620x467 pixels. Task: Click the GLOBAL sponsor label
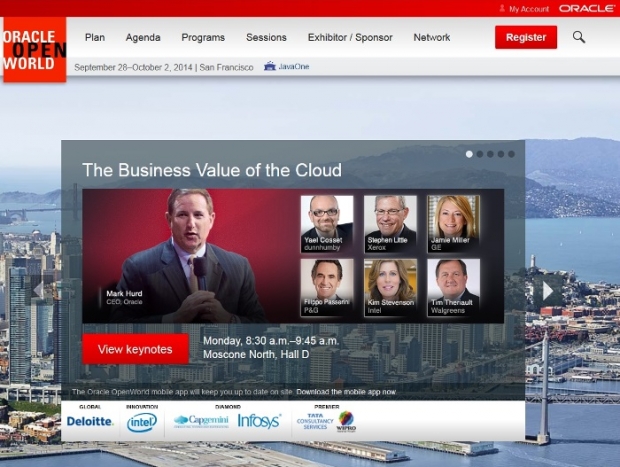pos(90,406)
